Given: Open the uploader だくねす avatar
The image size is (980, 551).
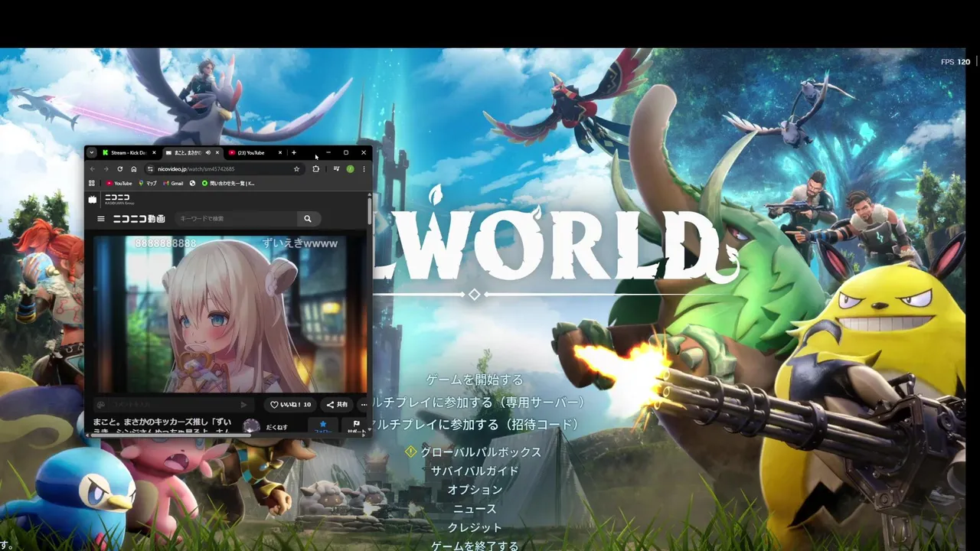Looking at the screenshot, I should point(251,426).
